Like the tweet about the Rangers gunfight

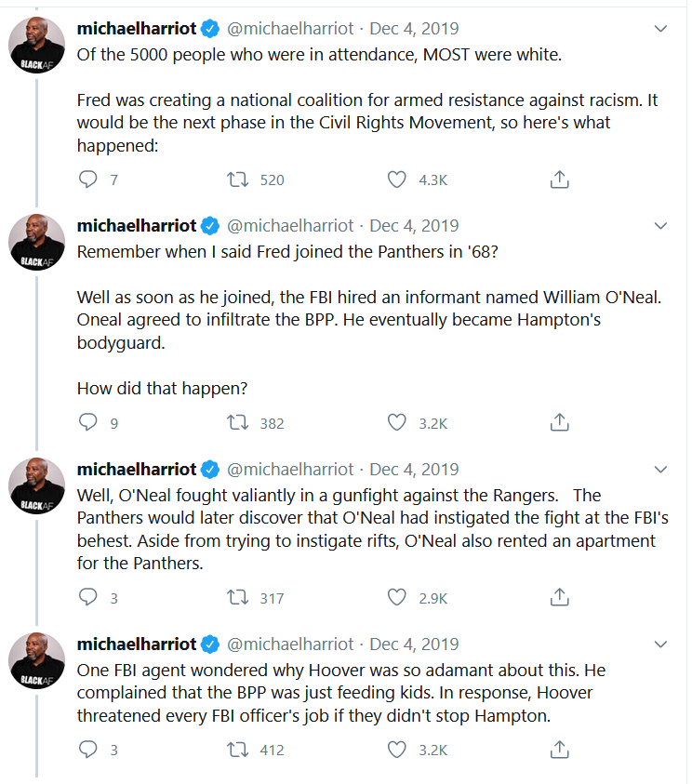(x=397, y=598)
